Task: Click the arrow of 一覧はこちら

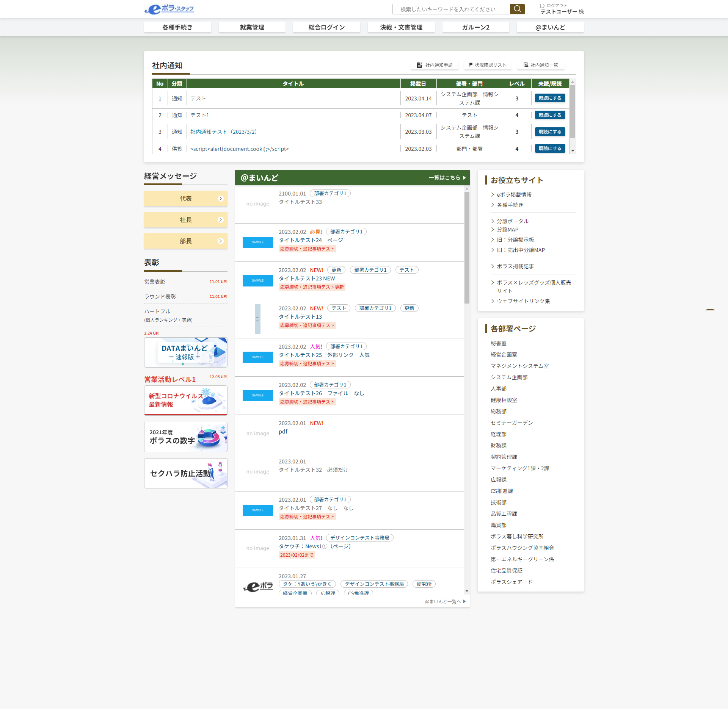Action: click(x=464, y=178)
